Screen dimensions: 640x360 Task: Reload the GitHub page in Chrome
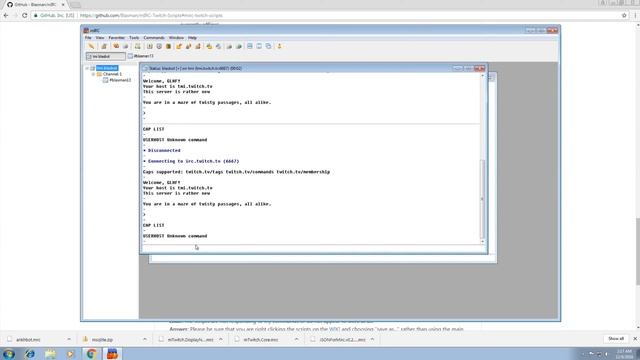point(24,15)
